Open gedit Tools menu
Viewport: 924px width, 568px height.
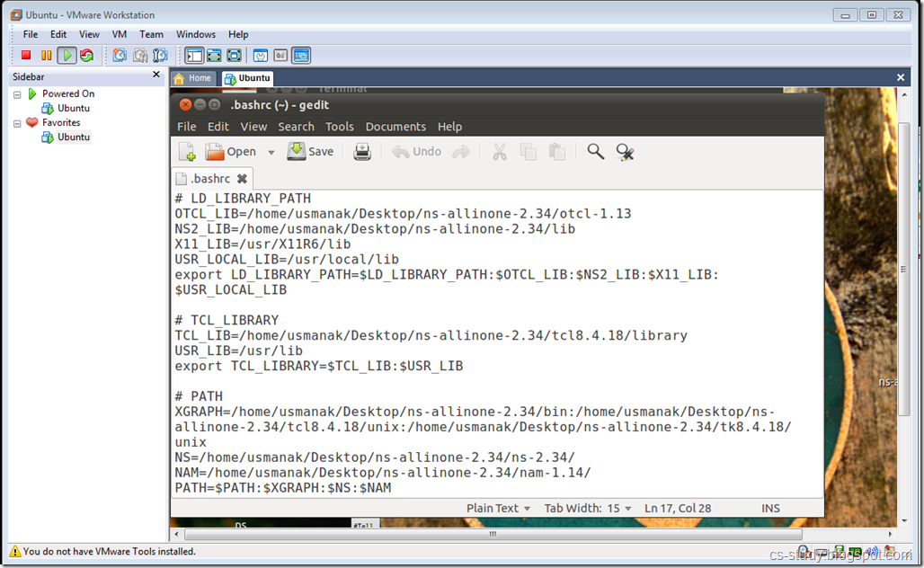340,127
